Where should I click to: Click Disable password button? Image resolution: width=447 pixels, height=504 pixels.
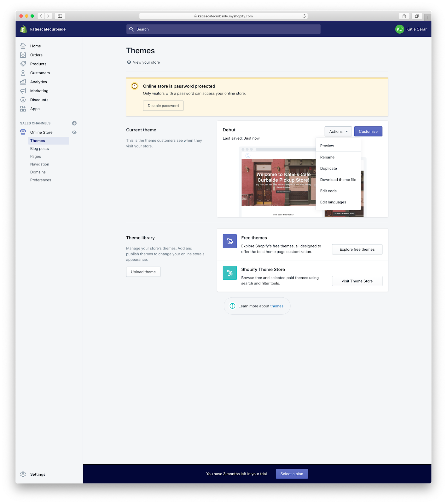(163, 106)
